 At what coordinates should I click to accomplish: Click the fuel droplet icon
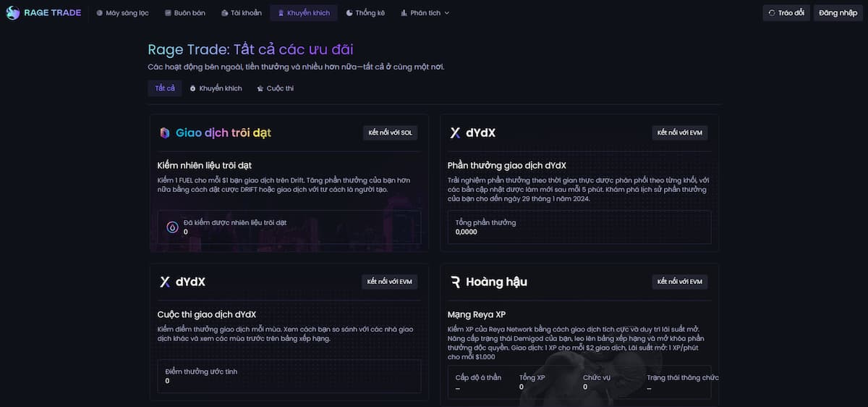pyautogui.click(x=173, y=227)
